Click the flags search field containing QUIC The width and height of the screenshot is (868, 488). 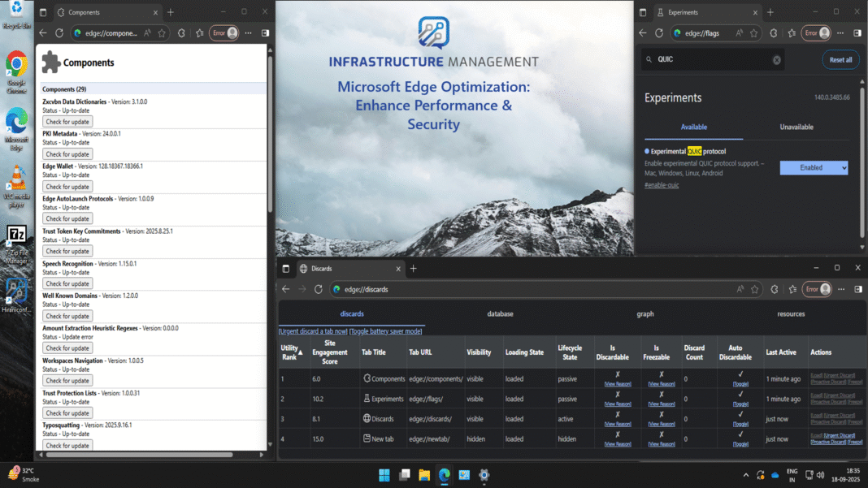tap(707, 59)
